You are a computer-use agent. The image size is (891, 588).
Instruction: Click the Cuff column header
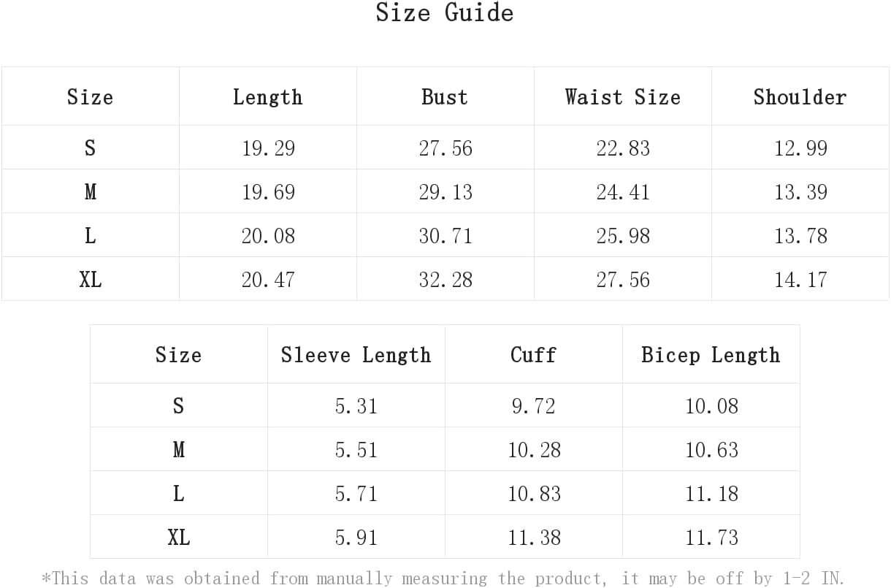coord(533,355)
